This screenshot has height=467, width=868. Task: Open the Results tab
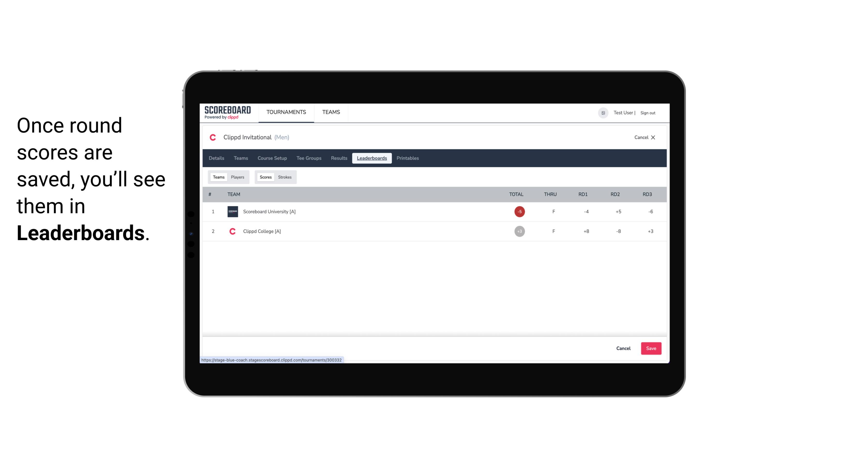(x=338, y=158)
